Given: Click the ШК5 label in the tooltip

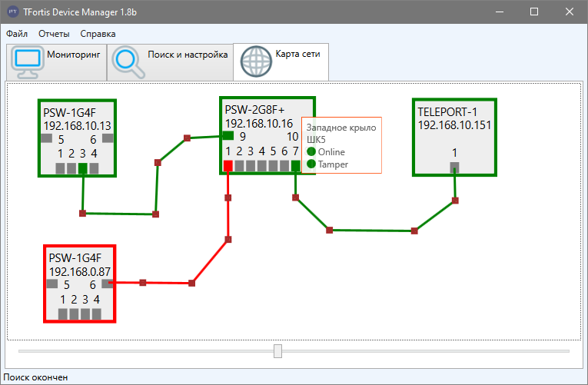Looking at the screenshot, I should pos(316,140).
